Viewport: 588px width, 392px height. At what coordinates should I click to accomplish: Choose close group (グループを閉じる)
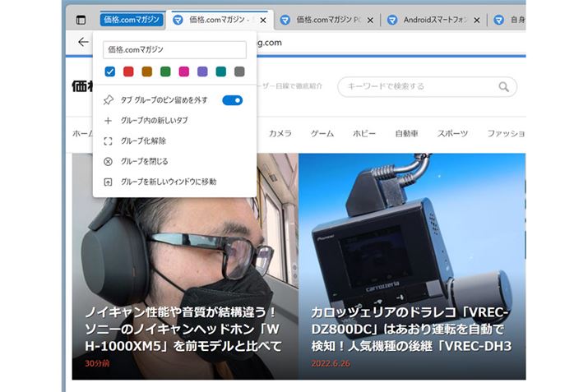pyautogui.click(x=144, y=161)
